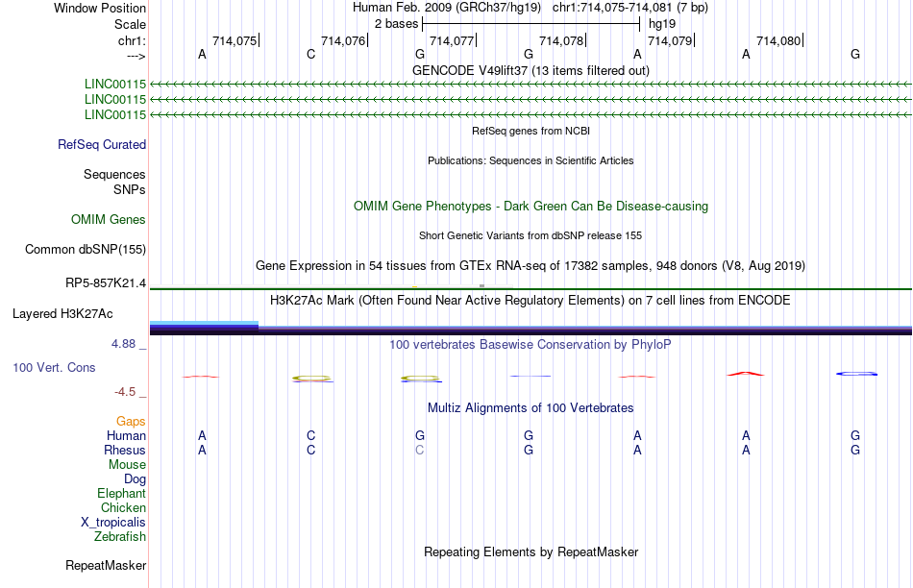Click the Layered H3K27Ac track label
913x588 pixels.
click(x=62, y=314)
